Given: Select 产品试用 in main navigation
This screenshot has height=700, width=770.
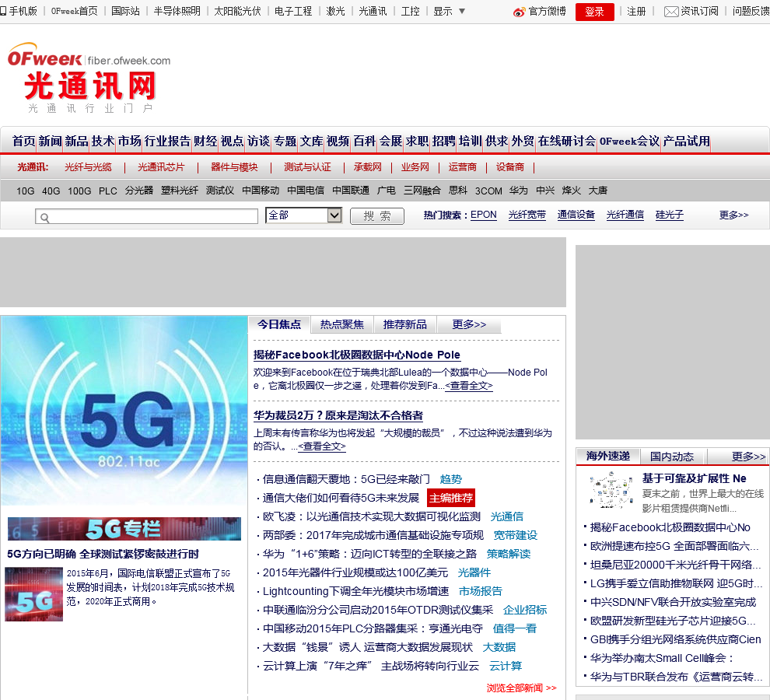Looking at the screenshot, I should point(686,141).
